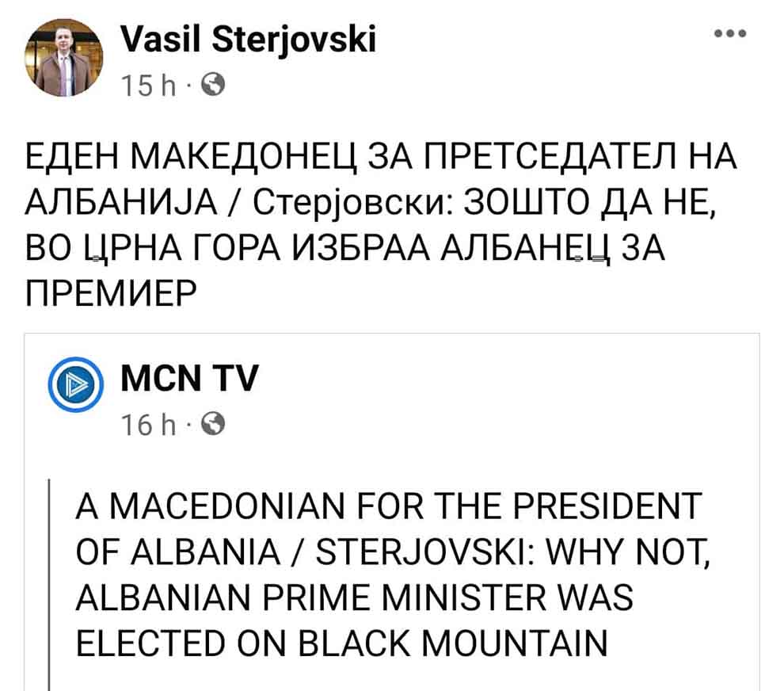Click the "ALBANIAN PRIME MINISTER WAS" line

click(x=354, y=597)
